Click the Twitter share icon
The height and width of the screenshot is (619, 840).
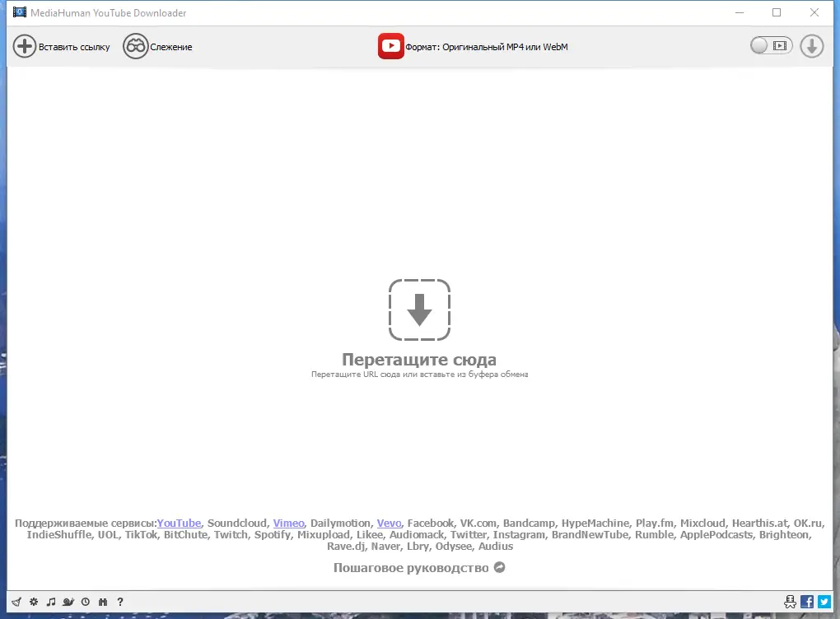823,602
